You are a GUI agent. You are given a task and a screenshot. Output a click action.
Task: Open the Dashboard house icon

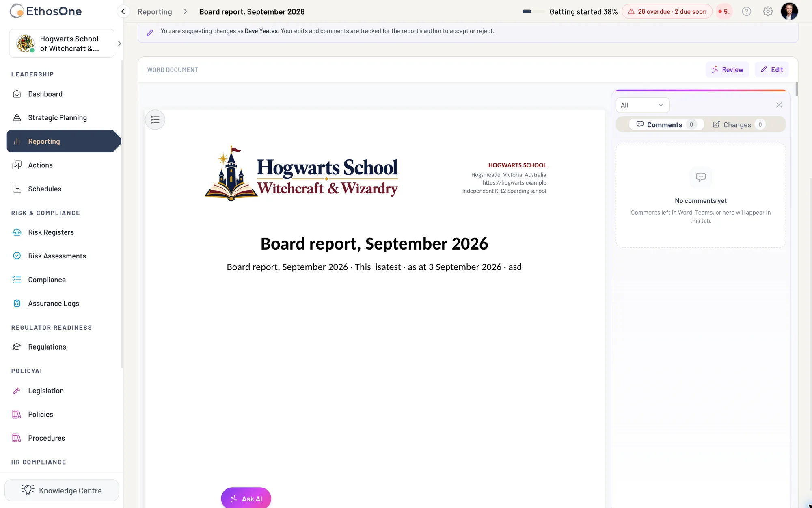click(x=17, y=94)
